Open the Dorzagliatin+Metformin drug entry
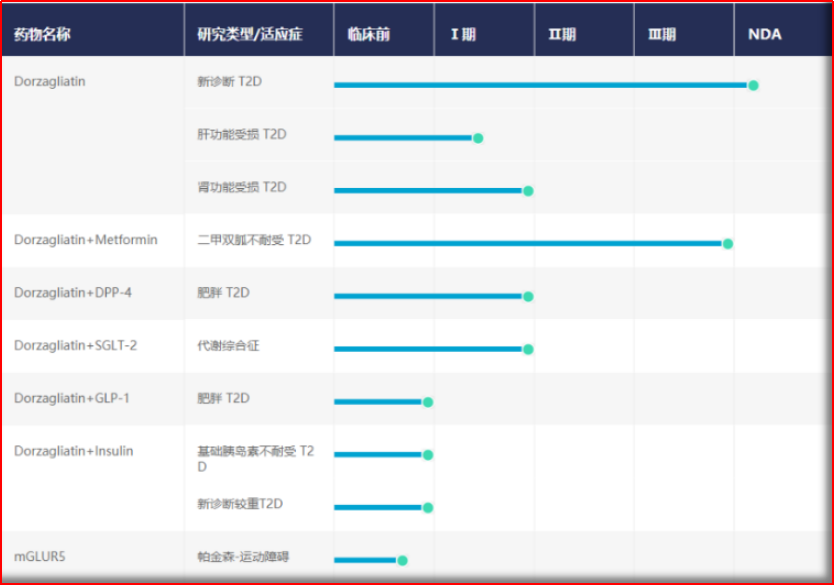Viewport: 835px width, 586px height. (x=86, y=240)
